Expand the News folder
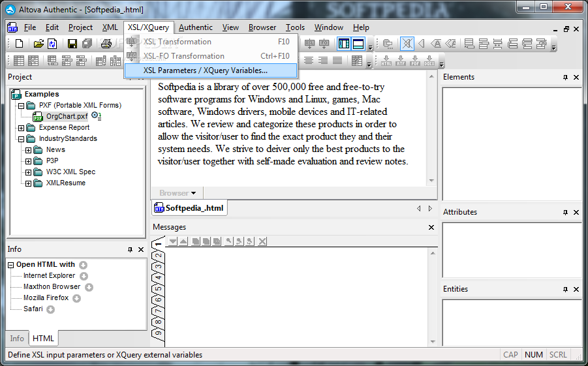 pos(29,150)
